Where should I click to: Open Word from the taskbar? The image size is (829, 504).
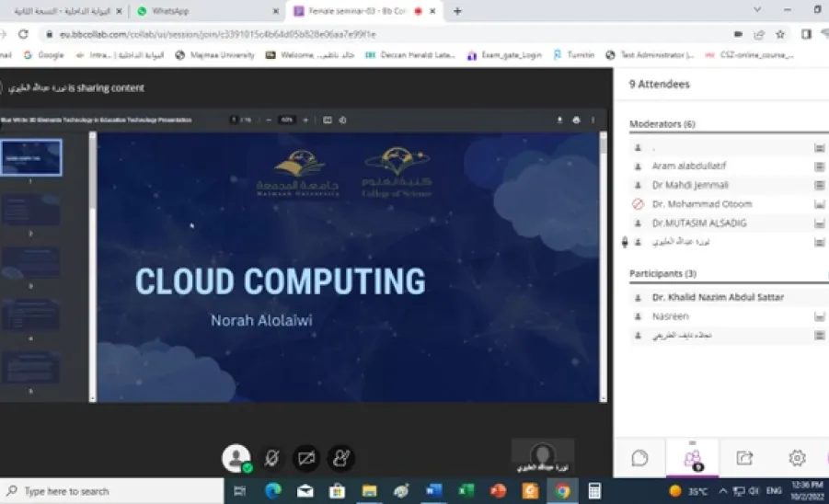[433, 491]
